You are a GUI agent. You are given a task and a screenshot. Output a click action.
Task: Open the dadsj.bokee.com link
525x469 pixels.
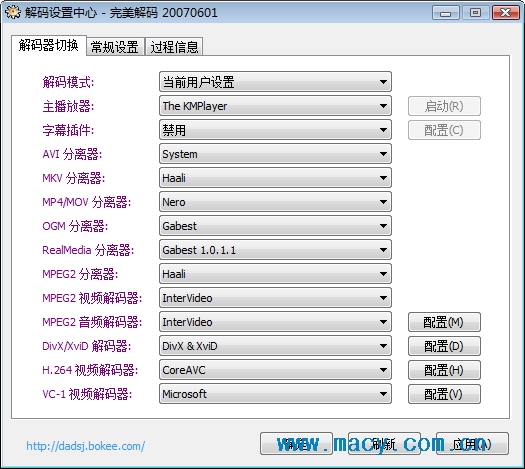click(x=85, y=446)
